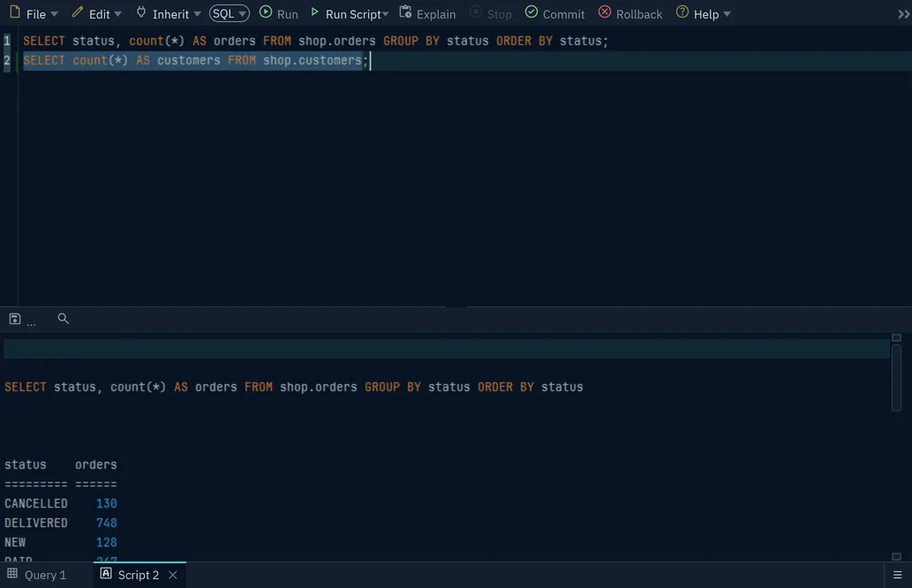This screenshot has width=912, height=588.
Task: Click the Rollback cross icon
Action: (605, 12)
